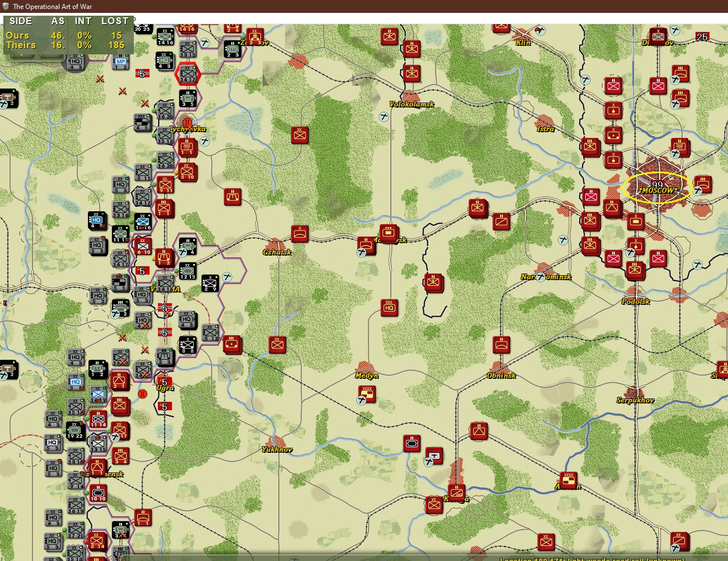Click the red unit east of Moscow city

(703, 184)
